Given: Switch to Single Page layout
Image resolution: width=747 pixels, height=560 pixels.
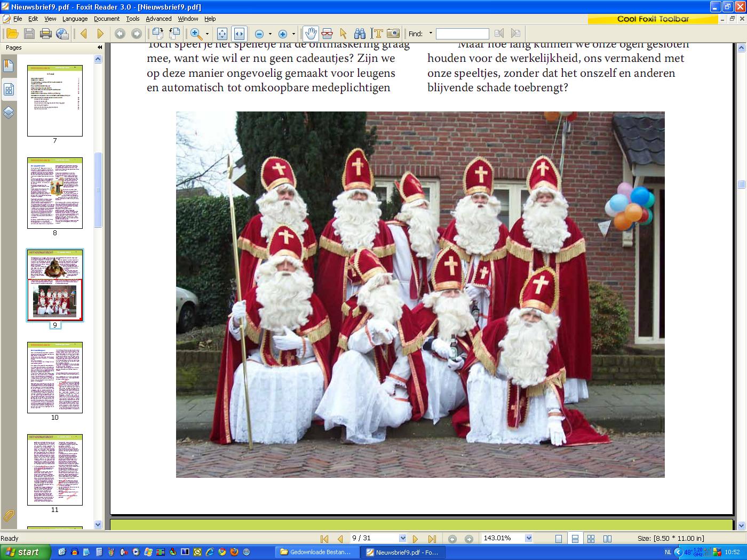Looking at the screenshot, I should pos(559,539).
